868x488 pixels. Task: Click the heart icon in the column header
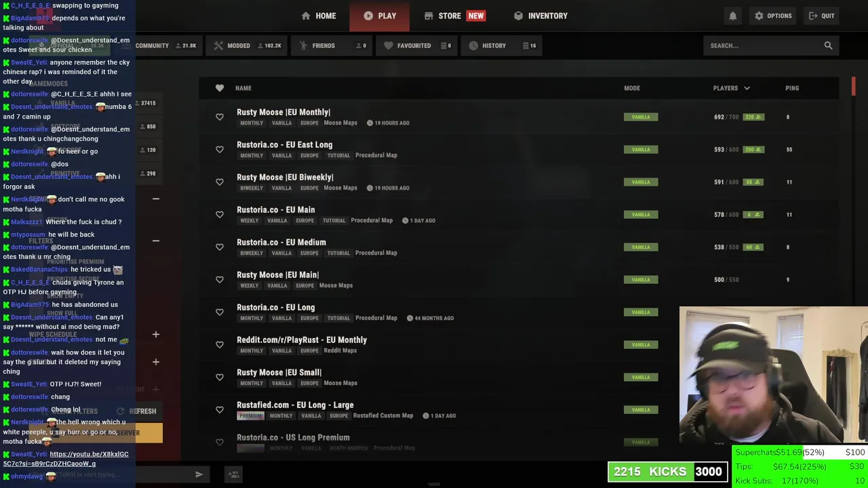(219, 88)
